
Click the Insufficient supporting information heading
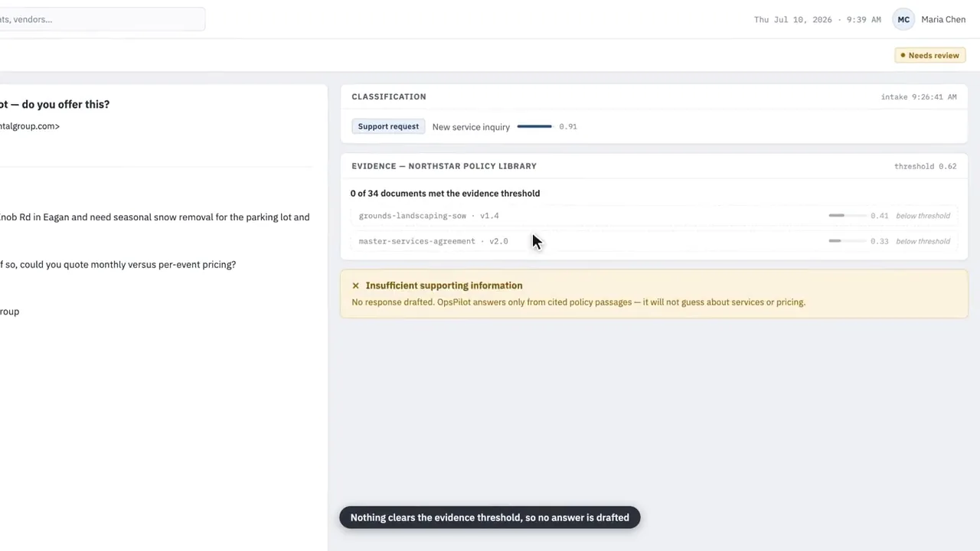[444, 285]
